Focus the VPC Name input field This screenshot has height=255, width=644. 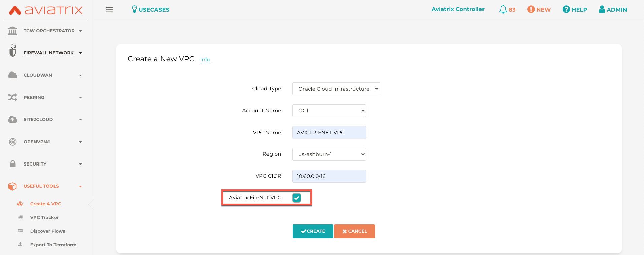[x=329, y=133]
